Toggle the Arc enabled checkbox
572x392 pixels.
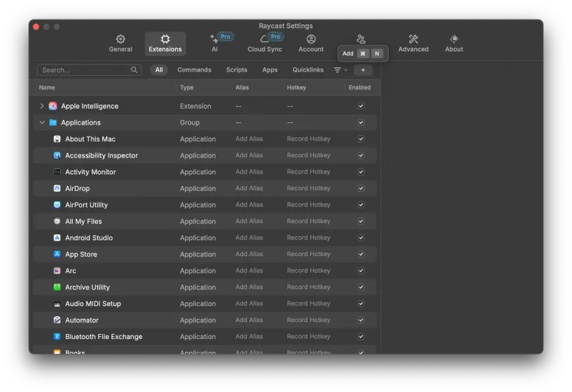coord(361,270)
